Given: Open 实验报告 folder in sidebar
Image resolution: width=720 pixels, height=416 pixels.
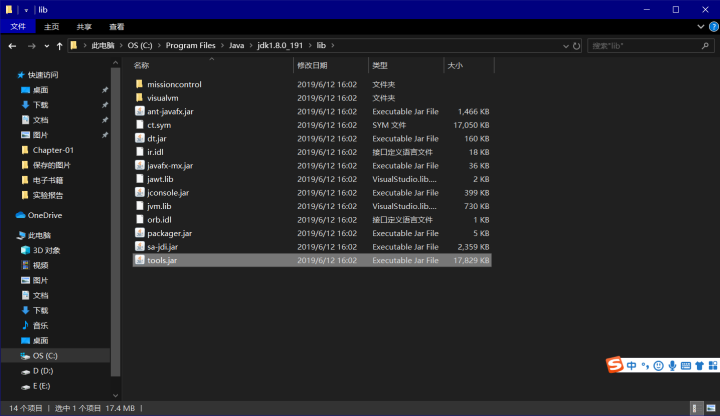Looking at the screenshot, I should 48,195.
